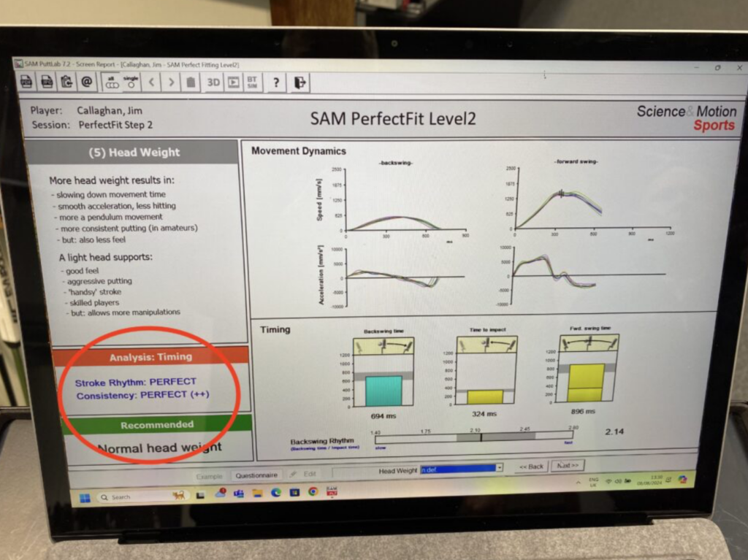The width and height of the screenshot is (748, 560).
Task: Select the forward swing Acceleration graph
Action: [588, 275]
